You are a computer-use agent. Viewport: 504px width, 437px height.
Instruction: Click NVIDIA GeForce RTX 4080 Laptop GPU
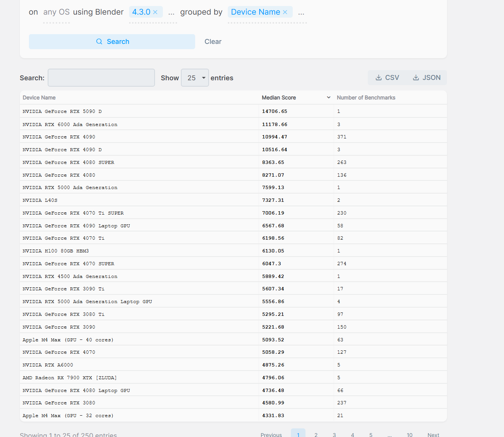point(76,390)
